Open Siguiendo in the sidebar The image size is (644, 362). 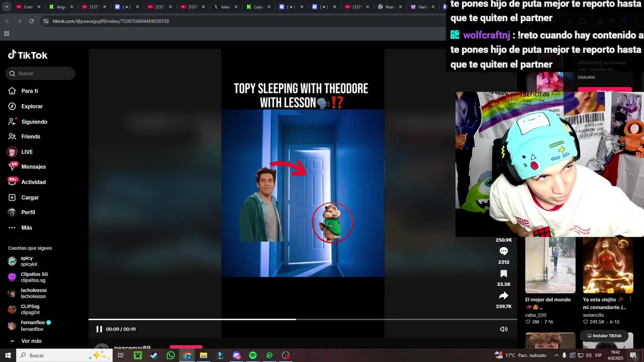[x=28, y=122]
